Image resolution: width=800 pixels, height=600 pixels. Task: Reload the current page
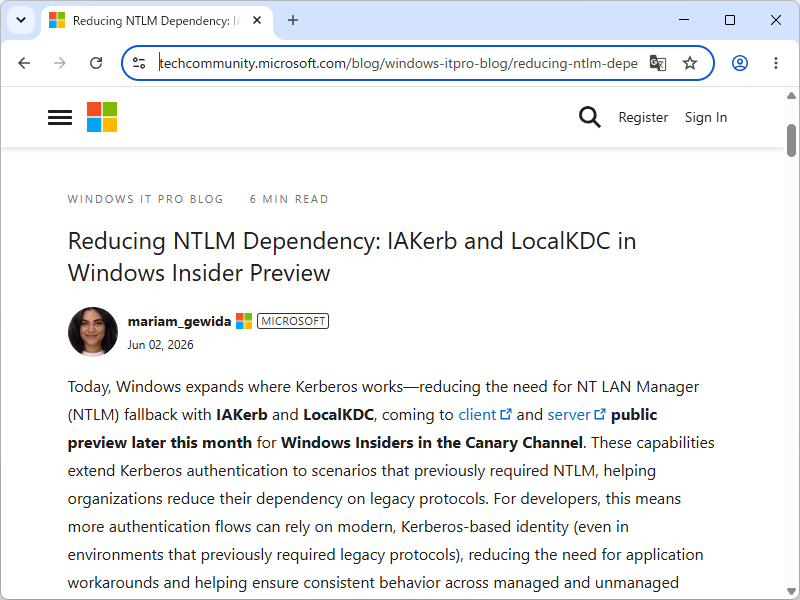tap(96, 63)
